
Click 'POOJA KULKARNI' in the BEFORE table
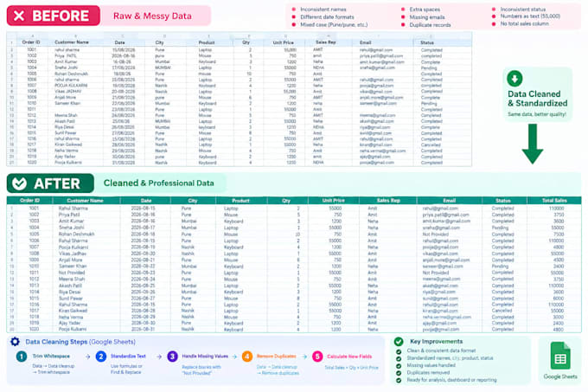click(71, 86)
